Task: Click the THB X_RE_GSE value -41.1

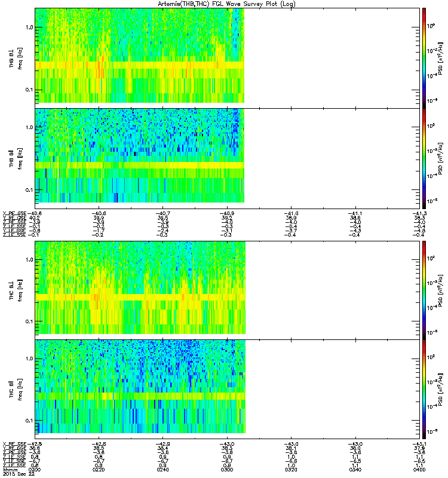Action: (x=355, y=213)
